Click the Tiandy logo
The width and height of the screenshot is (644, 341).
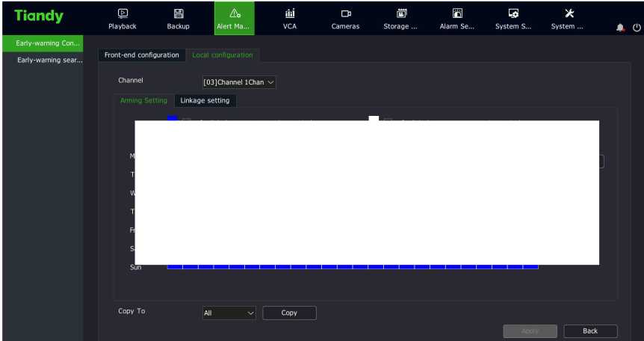click(x=39, y=16)
